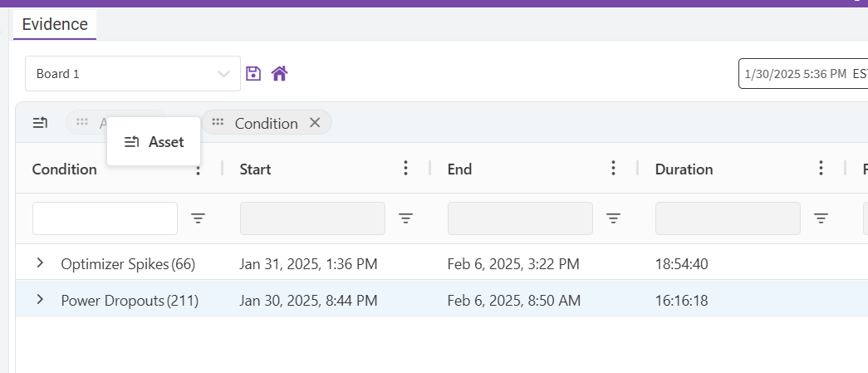Sort by the Start column header
Image resolution: width=868 pixels, height=373 pixels.
click(x=256, y=169)
